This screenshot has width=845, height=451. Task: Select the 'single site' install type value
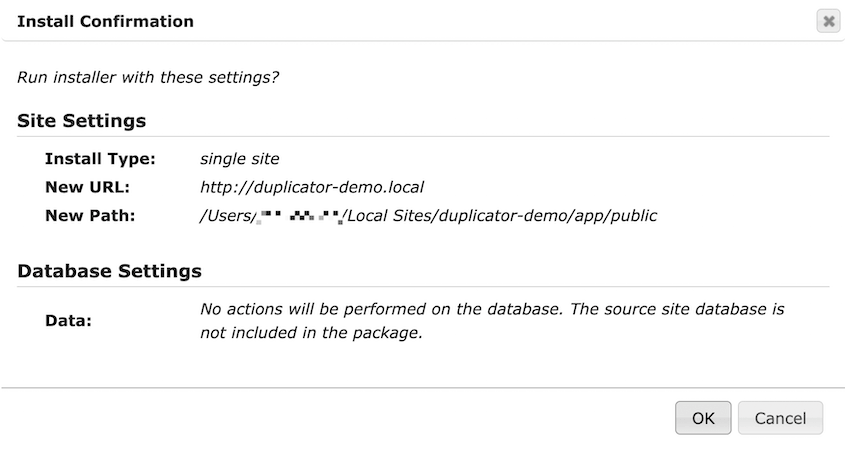pyautogui.click(x=240, y=158)
